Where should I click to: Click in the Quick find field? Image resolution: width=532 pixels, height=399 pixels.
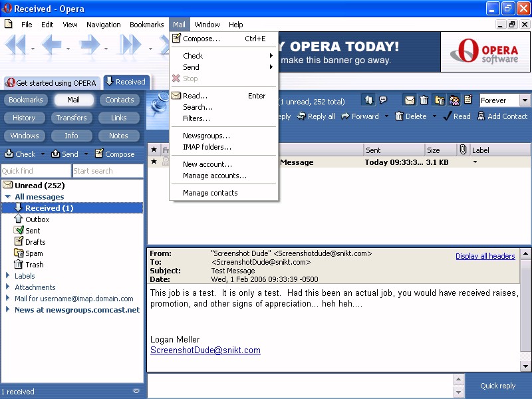tap(36, 171)
